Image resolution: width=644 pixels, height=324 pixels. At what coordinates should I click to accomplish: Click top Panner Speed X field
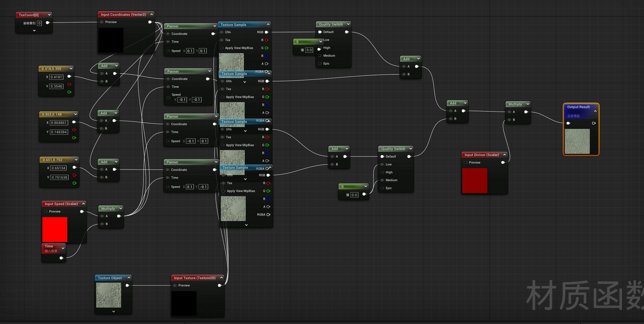[190, 51]
